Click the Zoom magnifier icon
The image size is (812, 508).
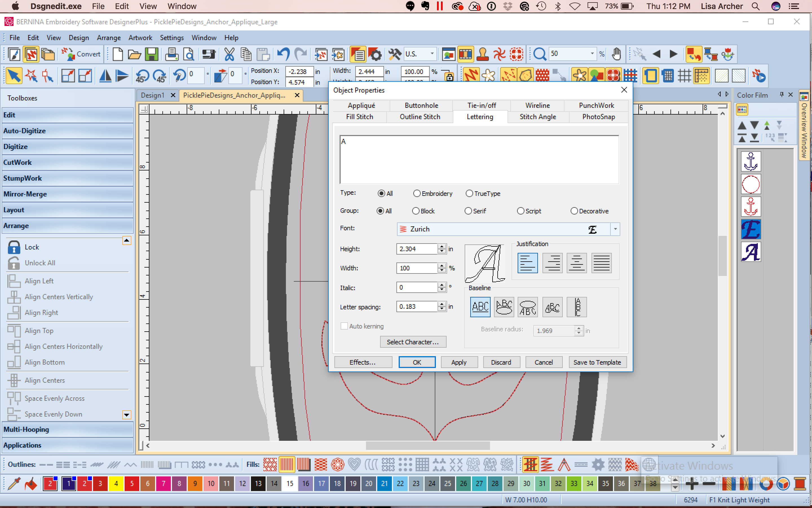540,54
